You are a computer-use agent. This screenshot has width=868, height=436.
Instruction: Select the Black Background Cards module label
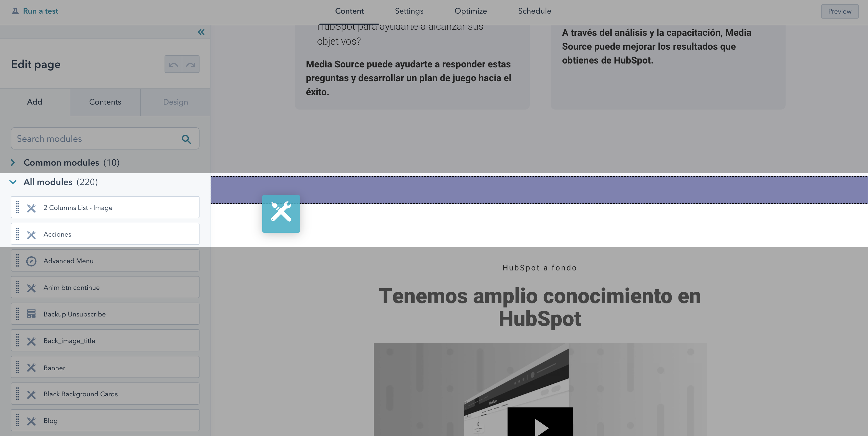tap(80, 394)
